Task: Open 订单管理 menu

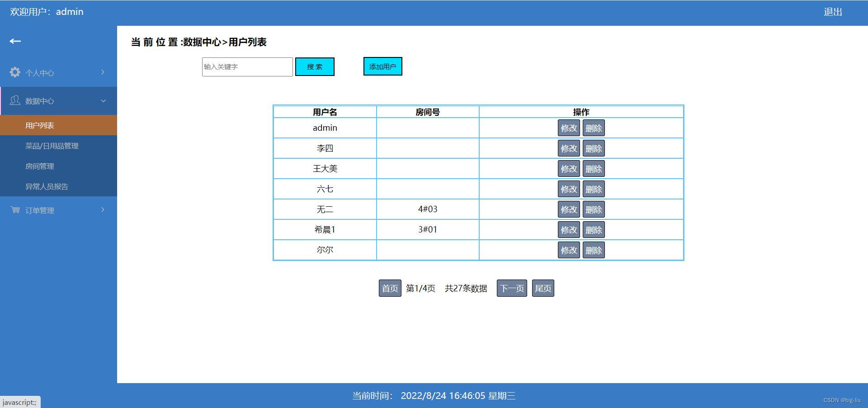Action: tap(58, 210)
